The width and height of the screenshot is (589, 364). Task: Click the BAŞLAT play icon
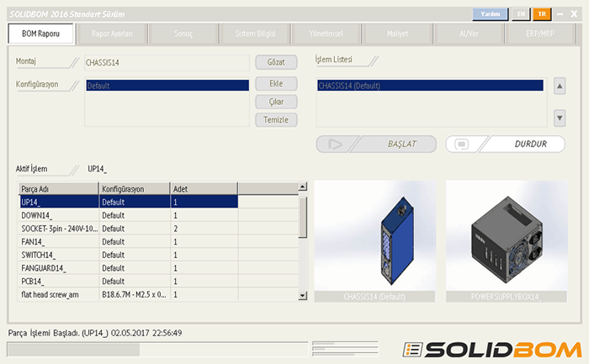(x=335, y=144)
